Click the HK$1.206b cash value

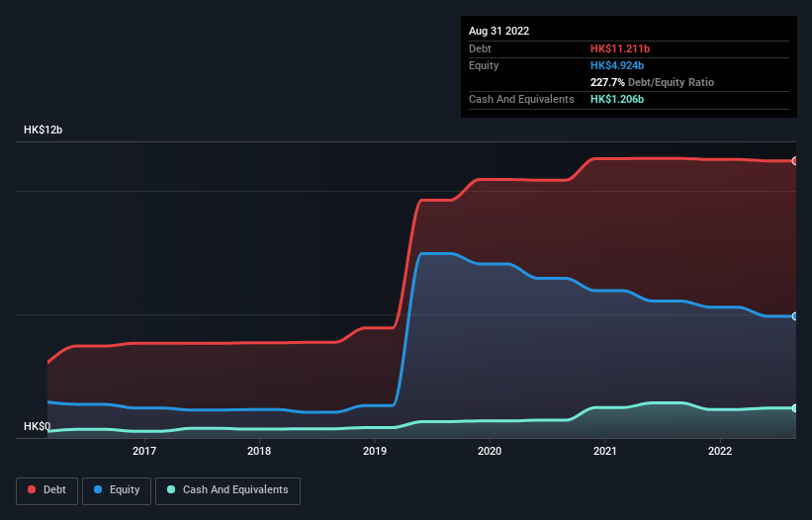(617, 99)
